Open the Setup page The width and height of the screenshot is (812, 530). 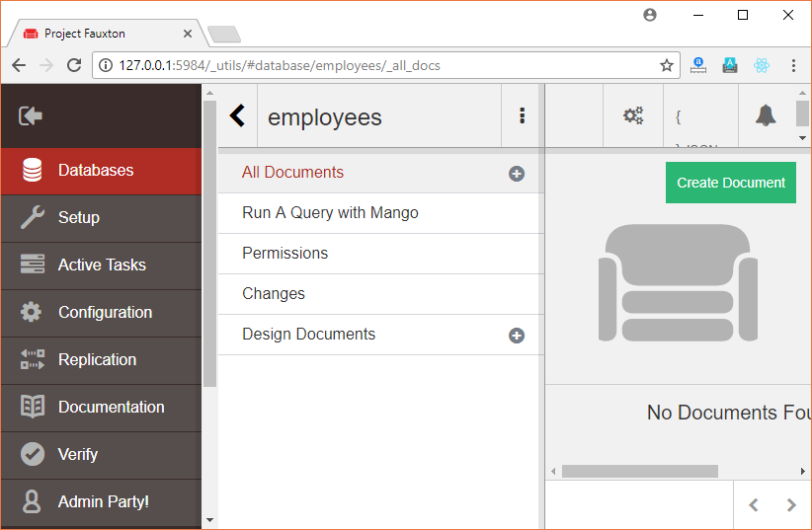coord(101,218)
